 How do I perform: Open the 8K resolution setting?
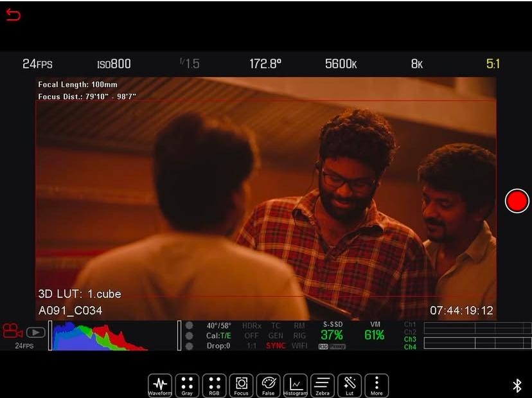tap(417, 64)
